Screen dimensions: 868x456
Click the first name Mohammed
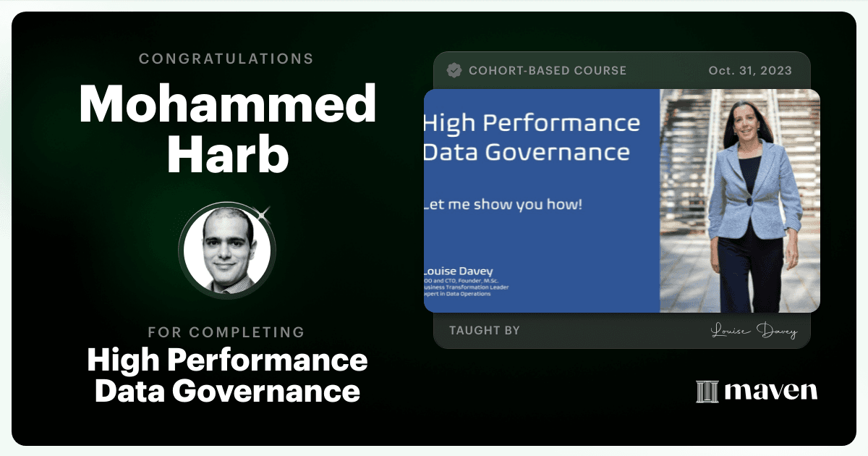228,104
